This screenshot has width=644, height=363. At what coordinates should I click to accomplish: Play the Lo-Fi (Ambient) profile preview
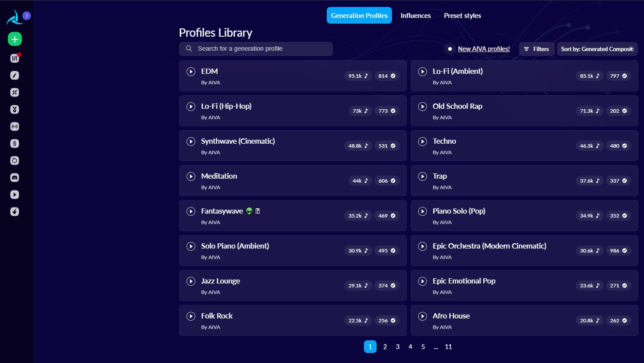click(422, 72)
